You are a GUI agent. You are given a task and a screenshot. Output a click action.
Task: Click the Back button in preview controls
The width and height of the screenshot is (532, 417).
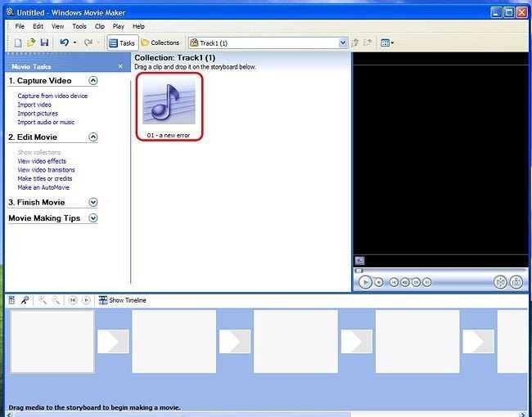(x=394, y=282)
